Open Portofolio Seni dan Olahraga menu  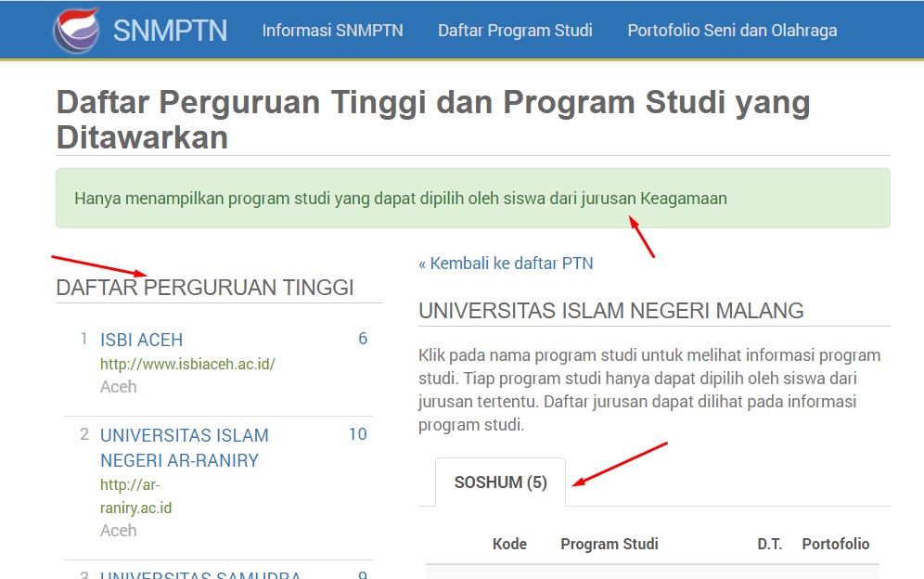[x=732, y=31]
